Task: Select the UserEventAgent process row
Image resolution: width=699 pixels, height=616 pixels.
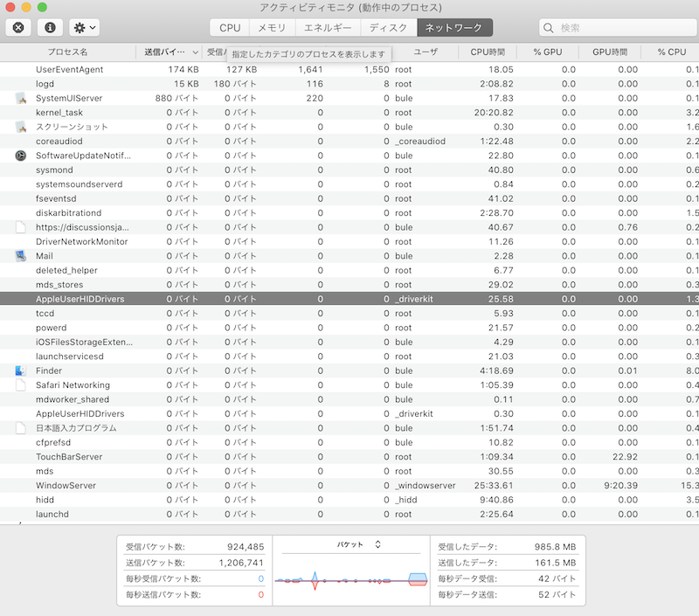Action: [349, 70]
